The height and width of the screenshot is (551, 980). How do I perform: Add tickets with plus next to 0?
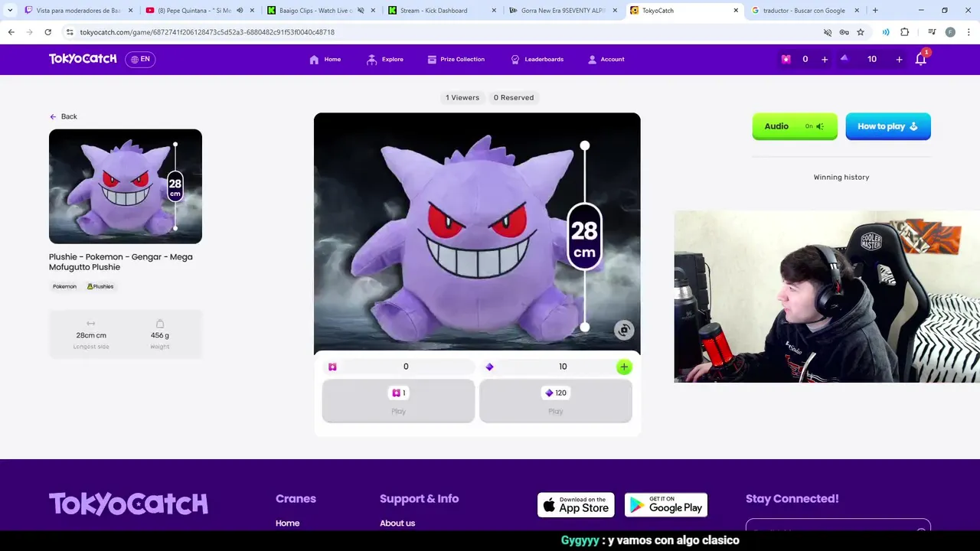[x=825, y=59]
